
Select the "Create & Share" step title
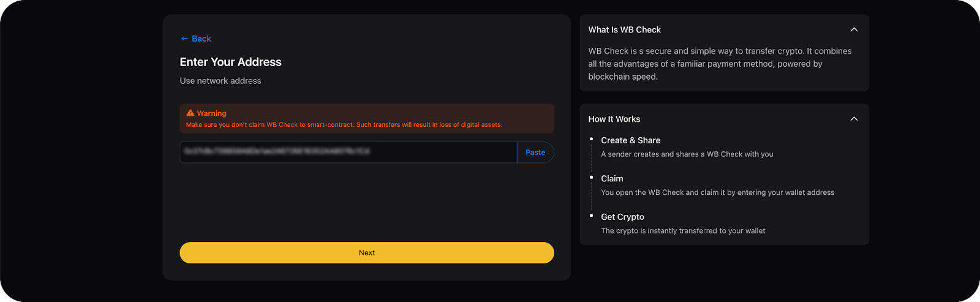coord(630,140)
